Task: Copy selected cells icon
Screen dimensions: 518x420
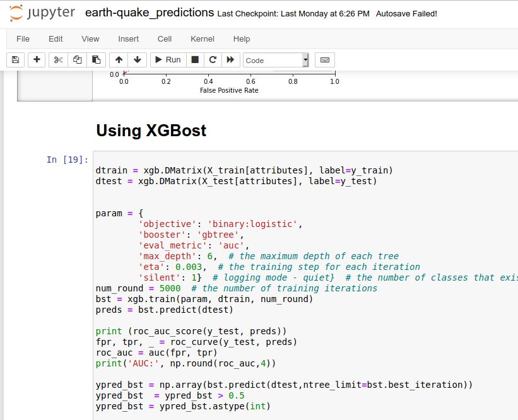Action: tap(78, 60)
